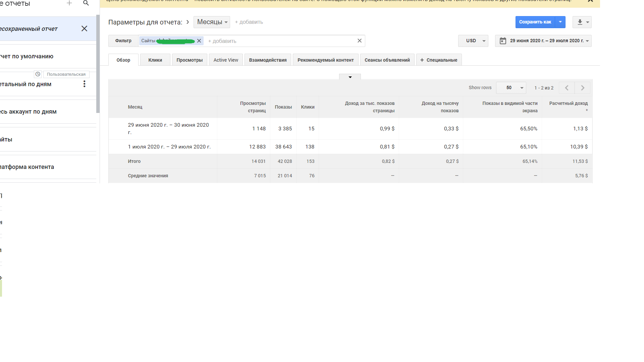Switch to the Клики tab
This screenshot has height=362, width=644.
[x=155, y=60]
